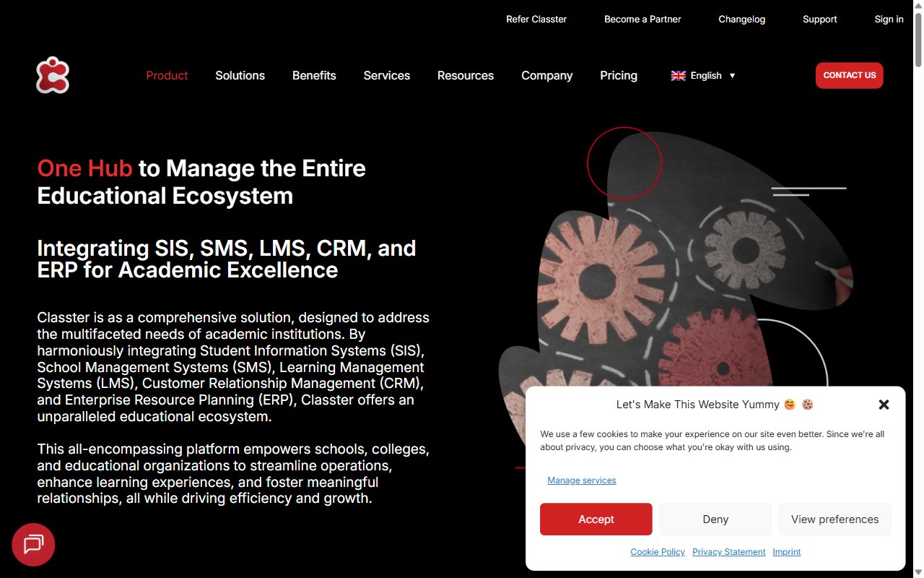The width and height of the screenshot is (924, 578).
Task: Go to the Pricing page
Action: (x=619, y=75)
